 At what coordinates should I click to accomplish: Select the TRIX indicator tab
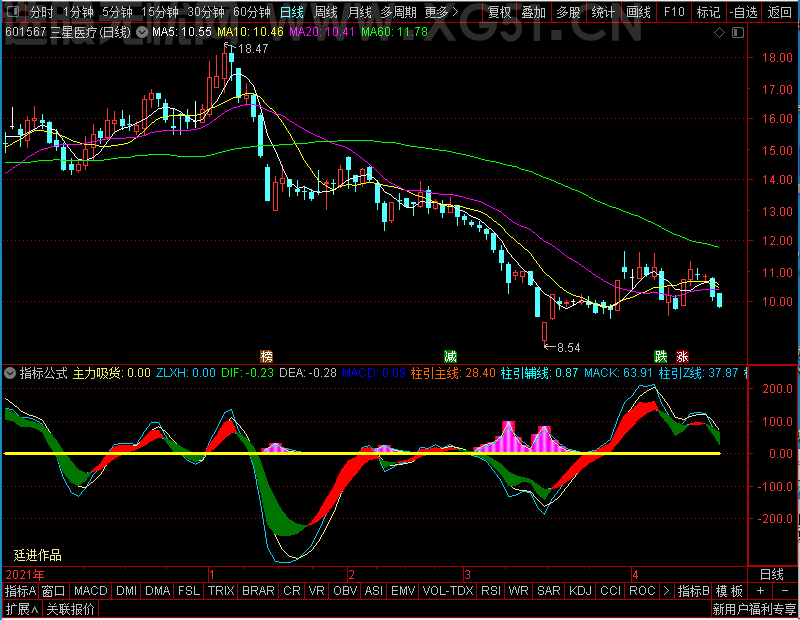(x=221, y=591)
